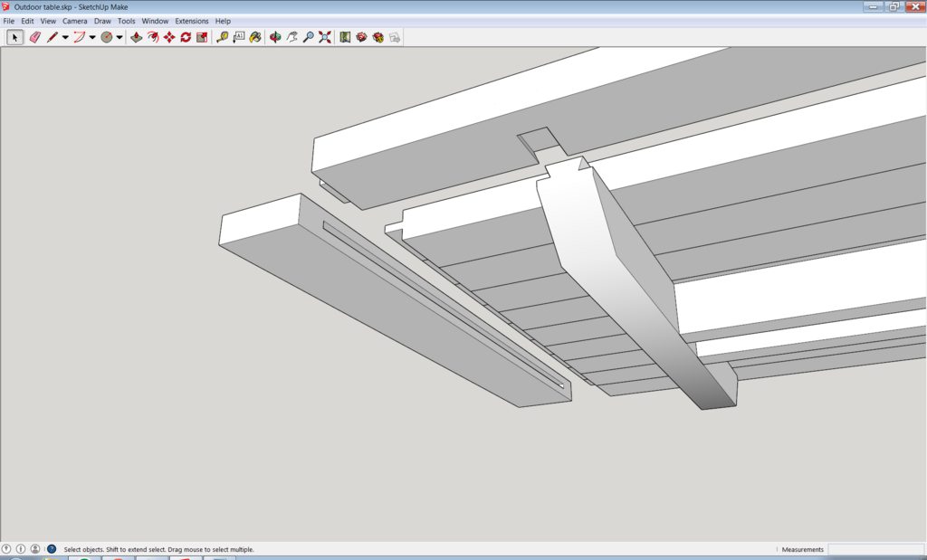Click the credits info status bar icon

[21, 549]
